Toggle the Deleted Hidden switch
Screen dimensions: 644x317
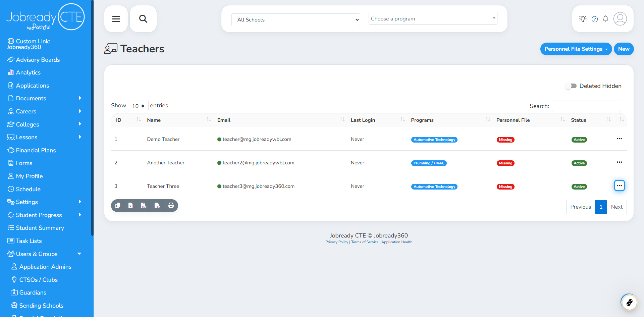tap(571, 86)
